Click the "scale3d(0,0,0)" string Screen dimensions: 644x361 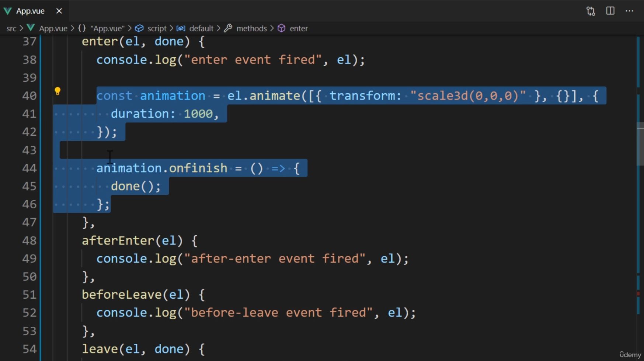point(468,96)
